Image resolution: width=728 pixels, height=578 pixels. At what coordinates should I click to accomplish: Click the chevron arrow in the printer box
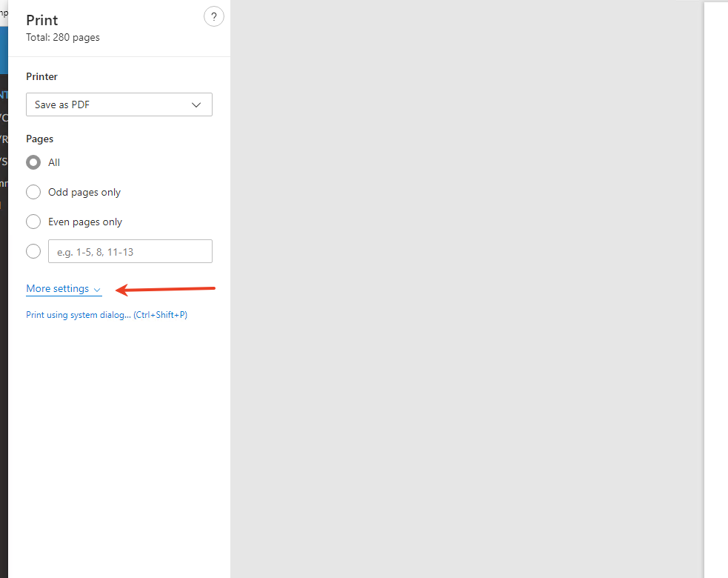(x=196, y=105)
